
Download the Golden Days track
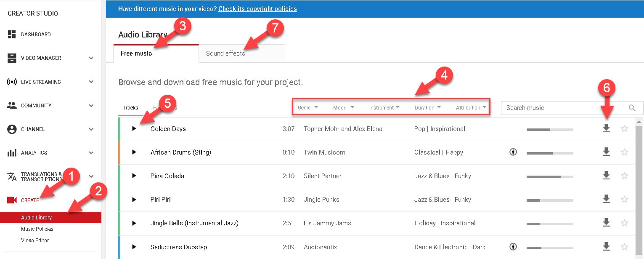coord(606,128)
